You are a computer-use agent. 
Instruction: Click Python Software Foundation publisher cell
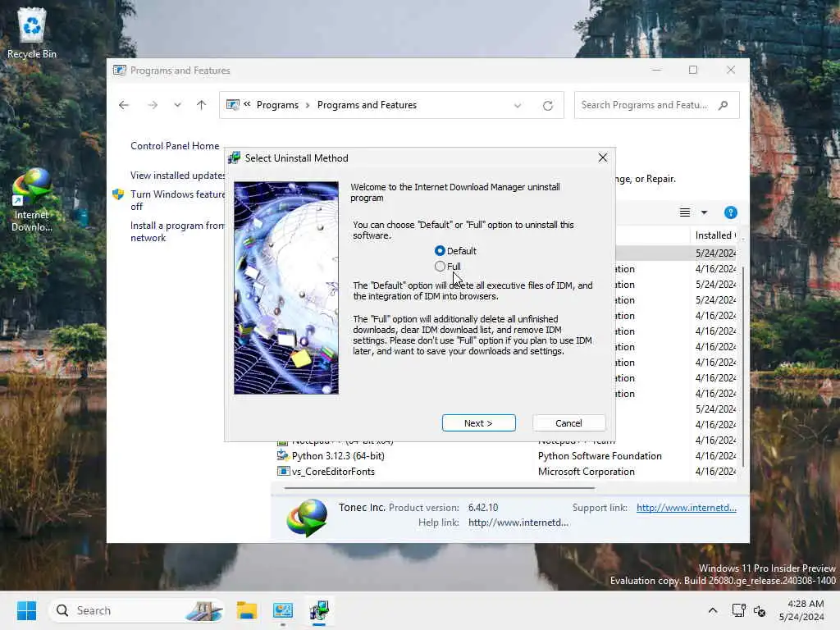600,456
